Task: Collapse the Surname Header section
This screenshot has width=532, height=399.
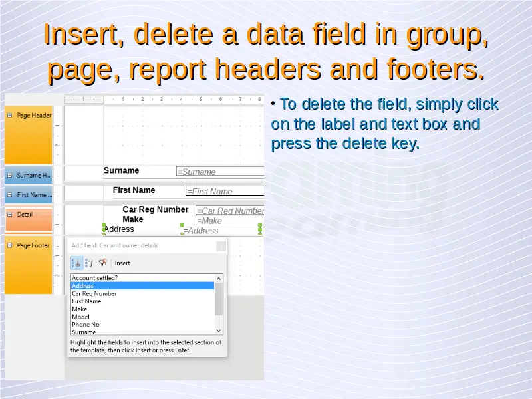Action: click(10, 175)
